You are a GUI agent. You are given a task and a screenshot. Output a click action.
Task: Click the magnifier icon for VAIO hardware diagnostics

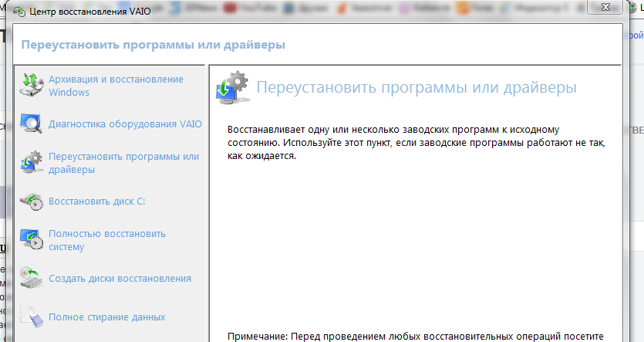[31, 124]
